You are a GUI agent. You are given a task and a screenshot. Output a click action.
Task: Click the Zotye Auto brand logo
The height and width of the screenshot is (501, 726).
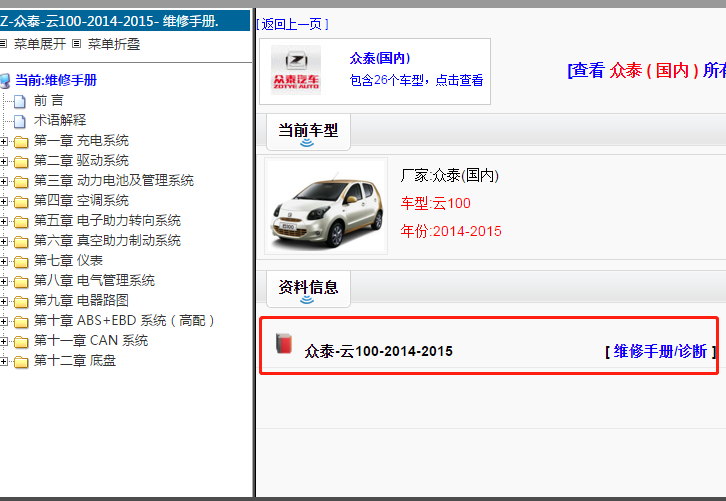pos(296,70)
